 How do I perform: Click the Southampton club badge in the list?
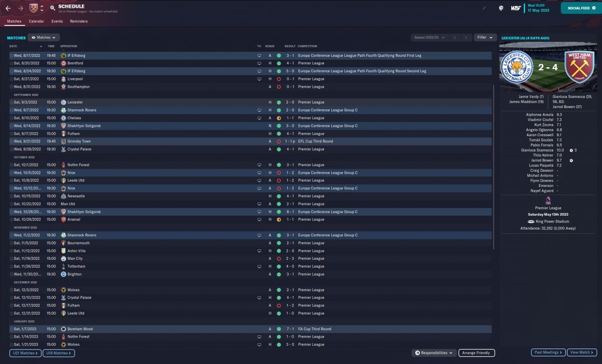click(63, 87)
